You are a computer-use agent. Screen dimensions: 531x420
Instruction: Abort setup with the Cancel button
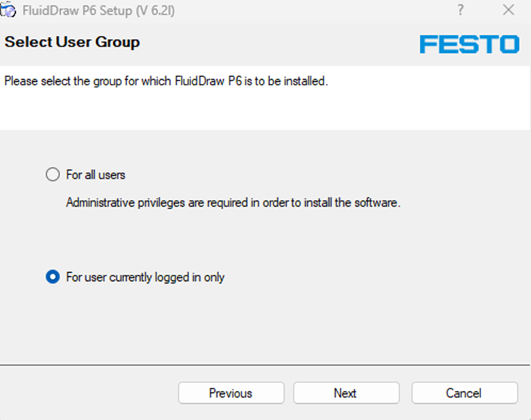465,393
